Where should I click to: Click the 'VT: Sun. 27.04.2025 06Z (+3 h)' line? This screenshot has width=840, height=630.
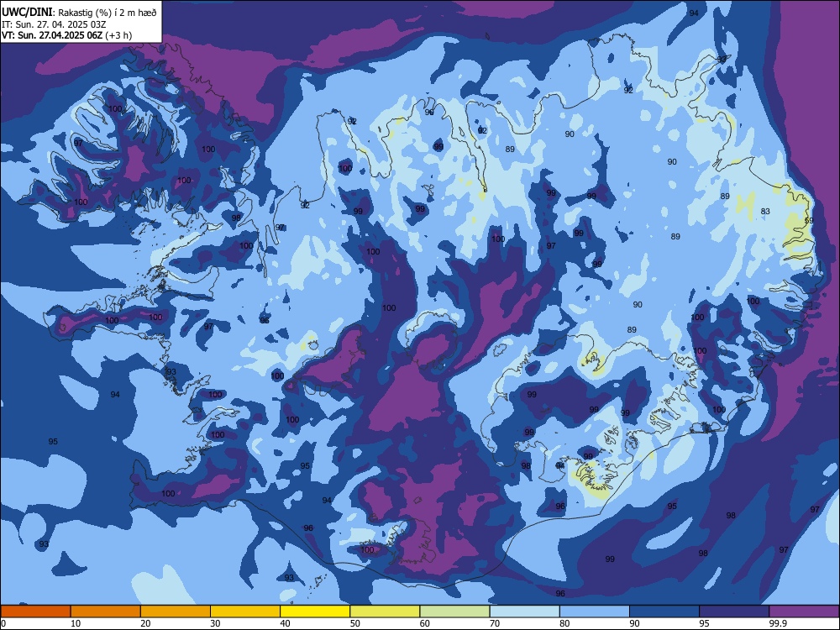tap(66, 35)
